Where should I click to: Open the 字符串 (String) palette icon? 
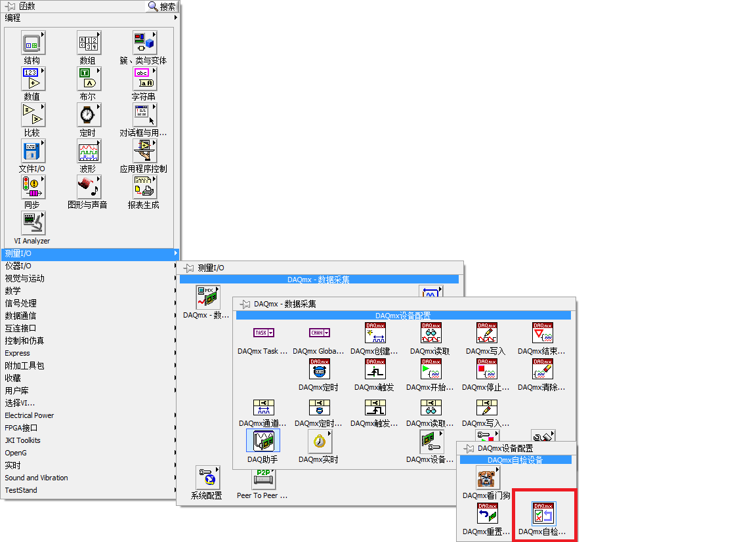tap(144, 79)
